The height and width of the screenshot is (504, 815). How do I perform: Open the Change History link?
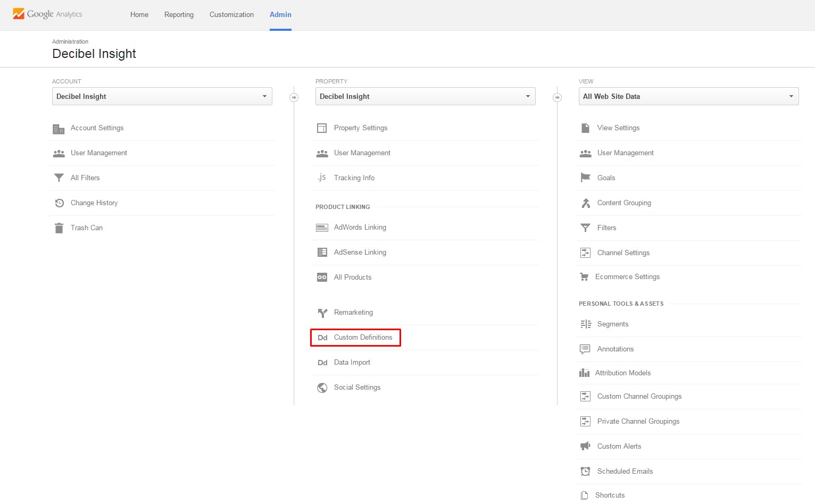click(x=94, y=203)
